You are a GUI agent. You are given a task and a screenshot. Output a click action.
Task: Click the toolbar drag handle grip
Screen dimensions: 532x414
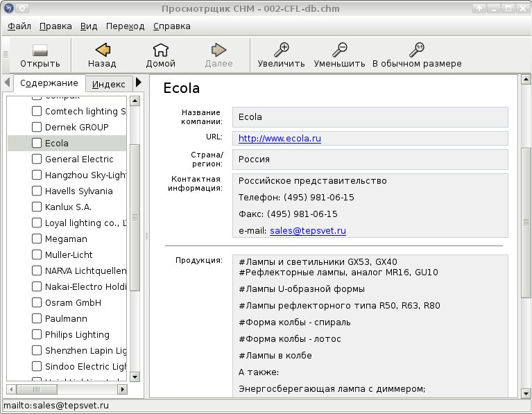(6, 54)
